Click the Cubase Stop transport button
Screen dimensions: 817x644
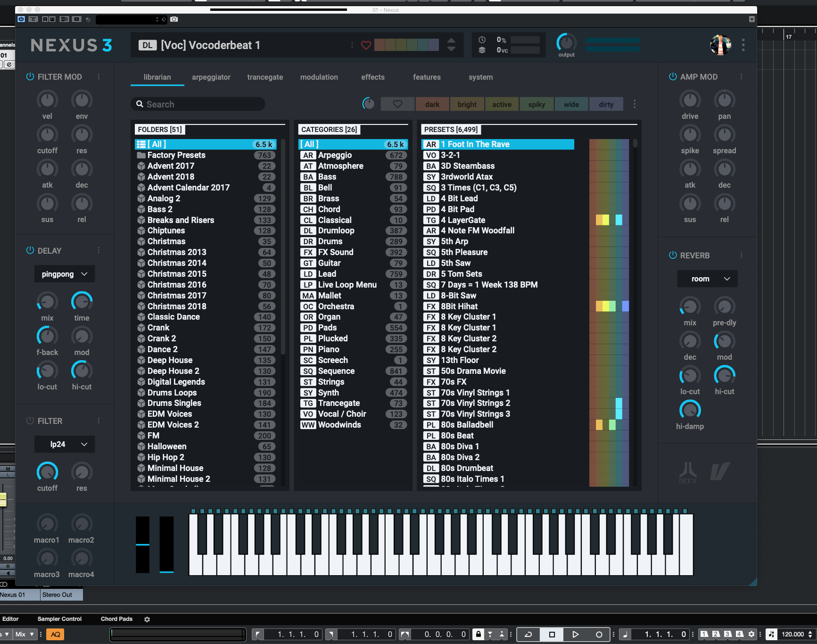click(x=552, y=635)
